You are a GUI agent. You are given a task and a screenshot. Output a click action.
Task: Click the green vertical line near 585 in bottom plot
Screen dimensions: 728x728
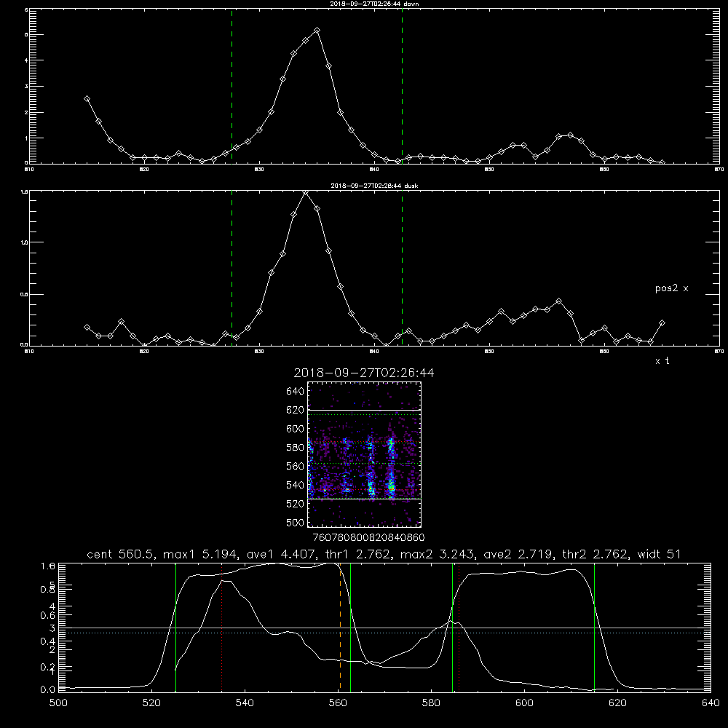click(x=452, y=628)
